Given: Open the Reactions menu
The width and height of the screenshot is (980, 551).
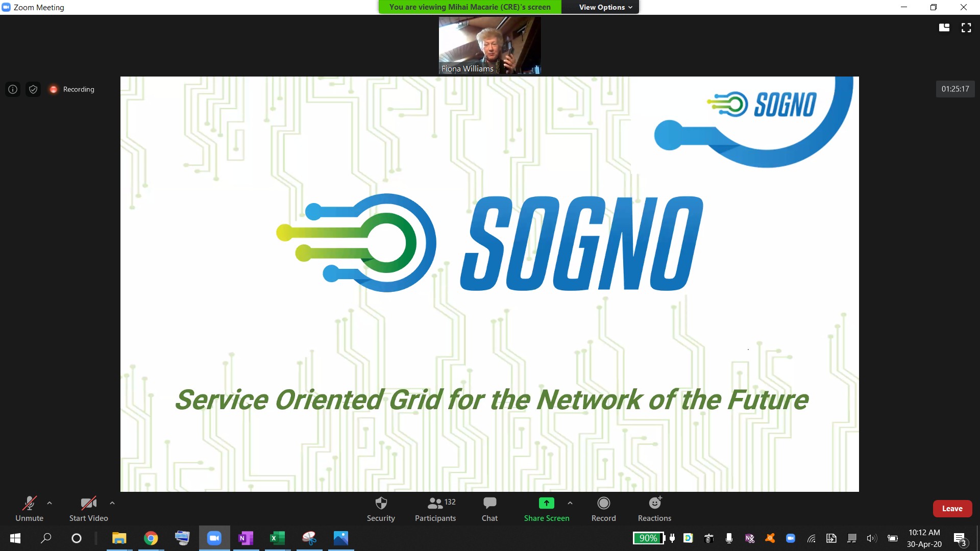Looking at the screenshot, I should [654, 509].
